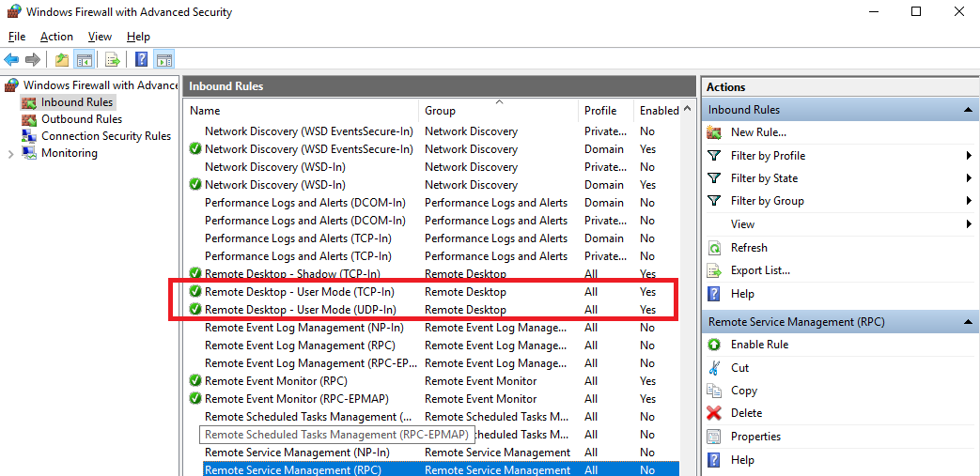The height and width of the screenshot is (476, 980).
Task: Sort by the Enabled column header
Action: (x=658, y=110)
